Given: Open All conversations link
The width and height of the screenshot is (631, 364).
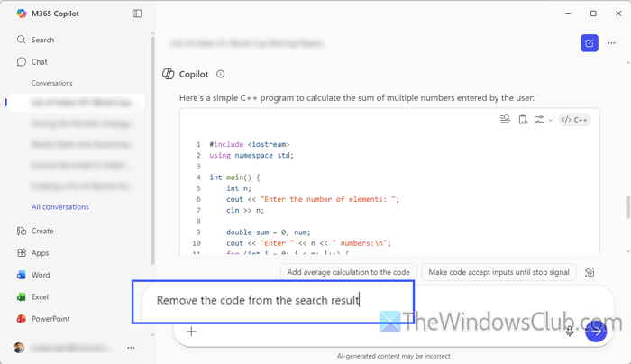Looking at the screenshot, I should (x=60, y=206).
